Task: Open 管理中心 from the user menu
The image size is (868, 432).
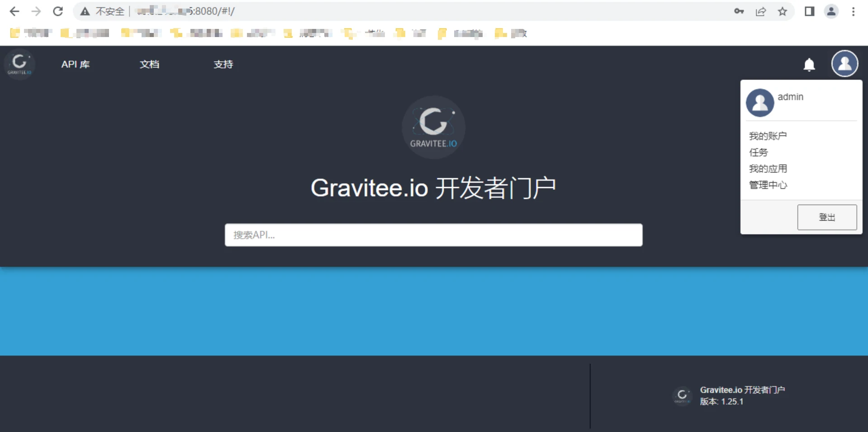Action: click(x=768, y=185)
